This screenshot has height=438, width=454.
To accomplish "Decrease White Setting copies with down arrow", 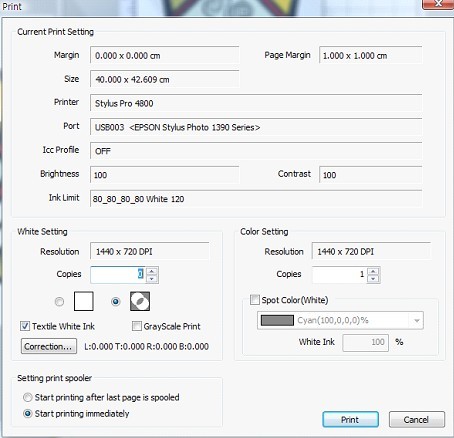I will (x=152, y=279).
